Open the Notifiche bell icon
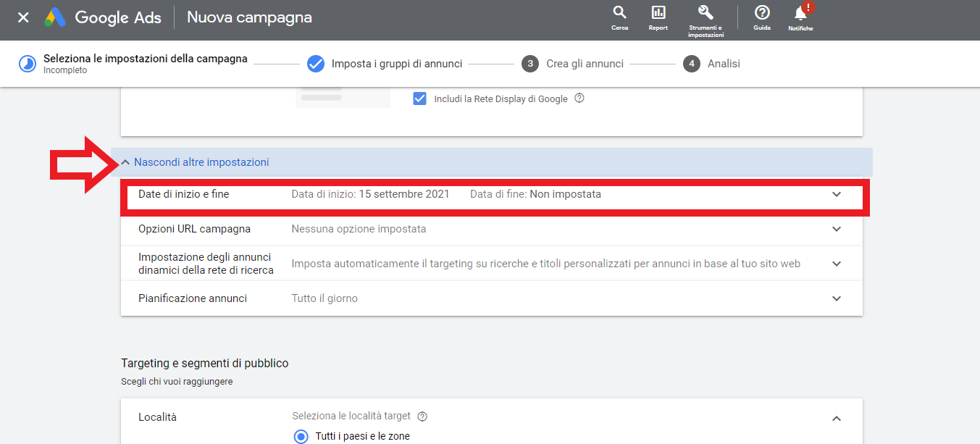Viewport: 980px width, 444px height. (x=800, y=14)
